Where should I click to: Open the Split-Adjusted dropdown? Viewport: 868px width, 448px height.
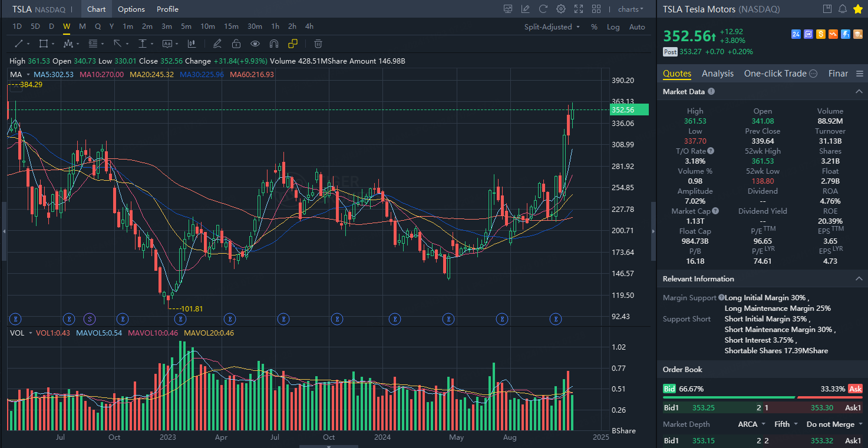[552, 26]
